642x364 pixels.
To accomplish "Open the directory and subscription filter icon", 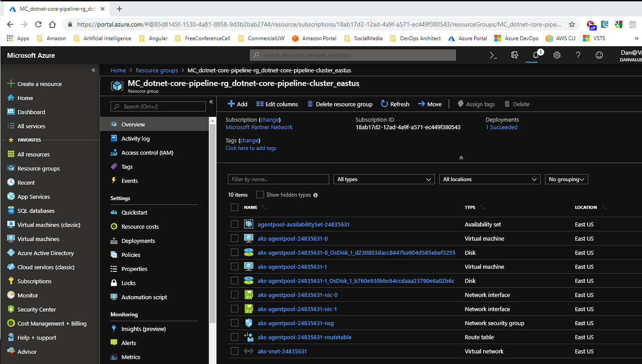I will 515,55.
